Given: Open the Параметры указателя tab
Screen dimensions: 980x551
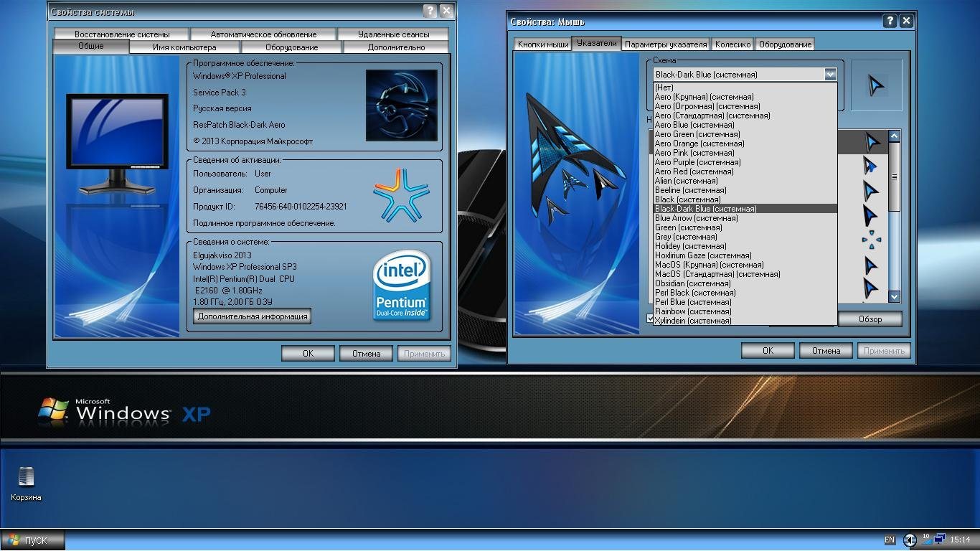Looking at the screenshot, I should [x=666, y=44].
